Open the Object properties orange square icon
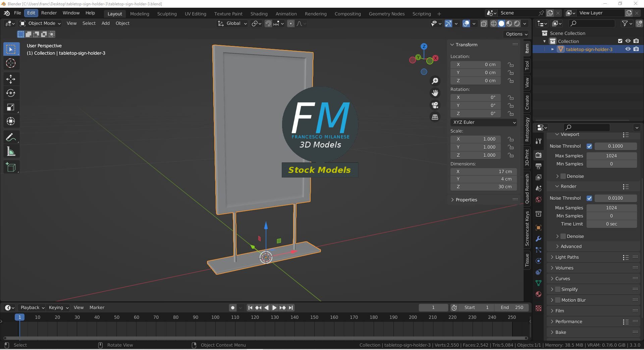This screenshot has height=350, width=644. coord(539,228)
